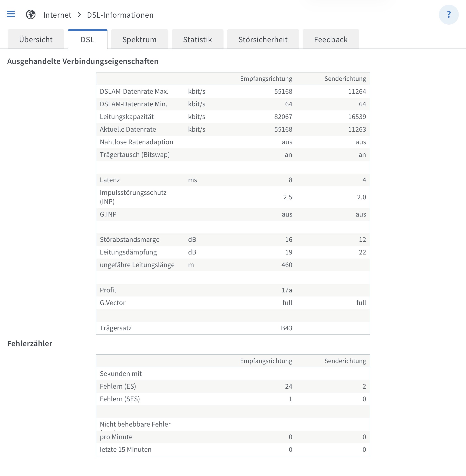Click the Ausgehandelte Verbindungseigenschaften heading

83,61
